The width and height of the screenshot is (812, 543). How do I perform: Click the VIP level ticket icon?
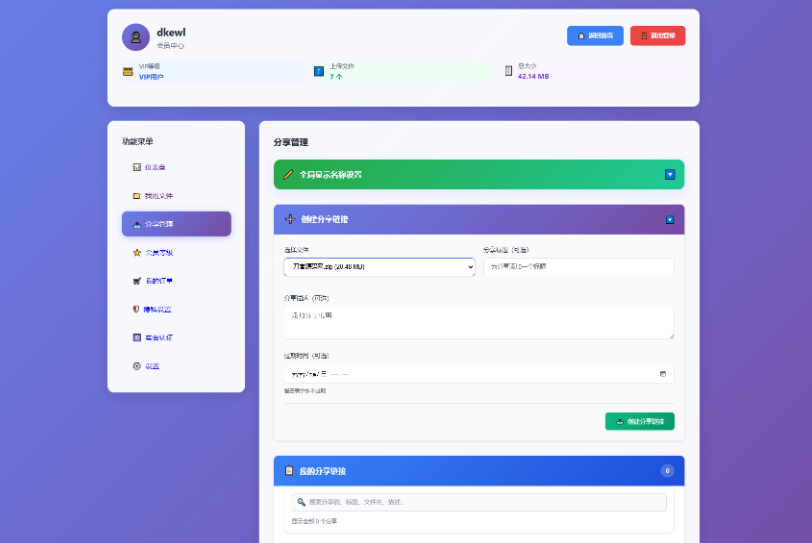pos(128,71)
